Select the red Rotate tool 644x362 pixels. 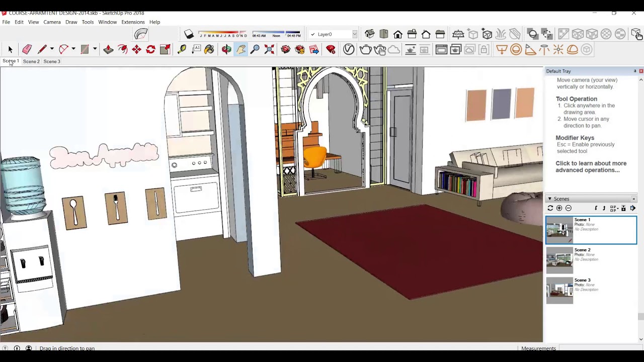tap(150, 49)
